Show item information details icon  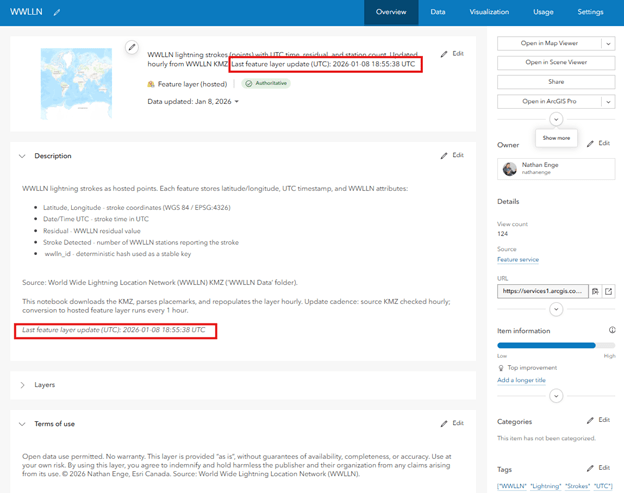612,330
